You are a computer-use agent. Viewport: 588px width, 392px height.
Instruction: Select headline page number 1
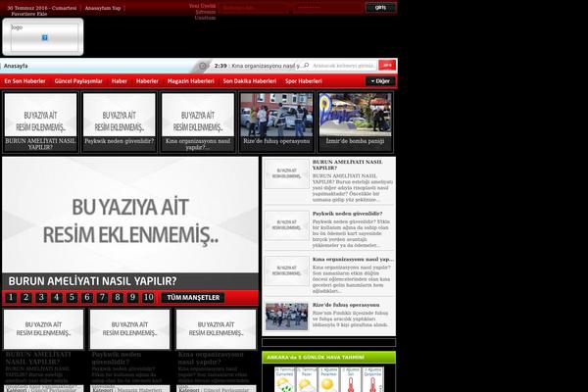coord(11,298)
